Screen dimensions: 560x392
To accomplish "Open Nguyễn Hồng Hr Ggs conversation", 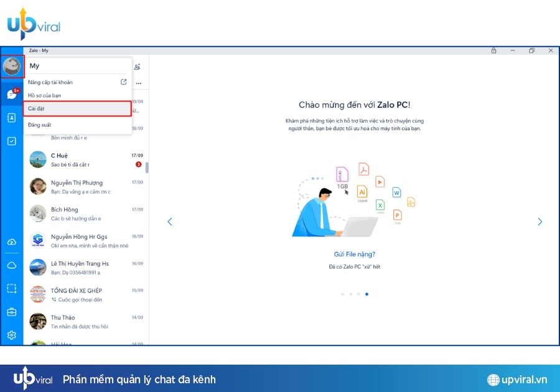I will point(86,241).
